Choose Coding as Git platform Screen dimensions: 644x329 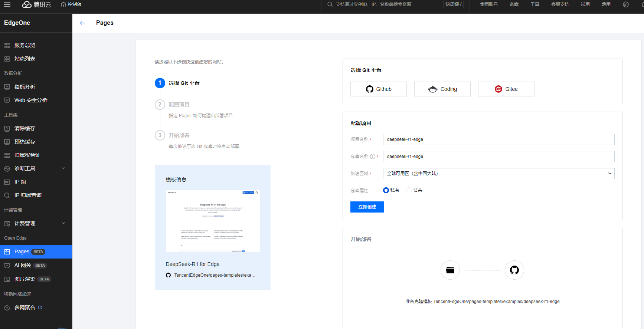(442, 89)
